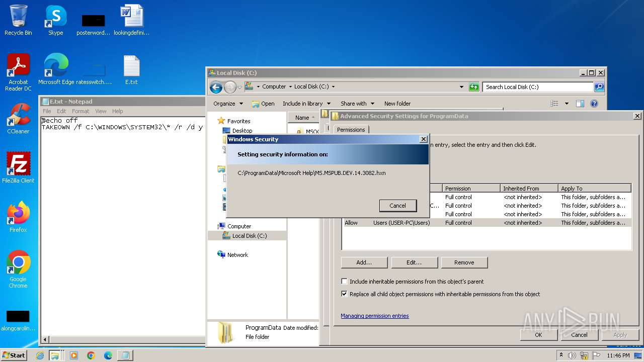Click the volume speaker tray icon
This screenshot has width=644, height=362.
pos(572,355)
